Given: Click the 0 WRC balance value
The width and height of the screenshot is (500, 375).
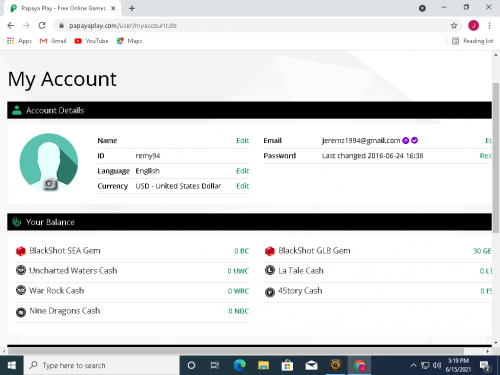Looking at the screenshot, I should click(x=238, y=291).
